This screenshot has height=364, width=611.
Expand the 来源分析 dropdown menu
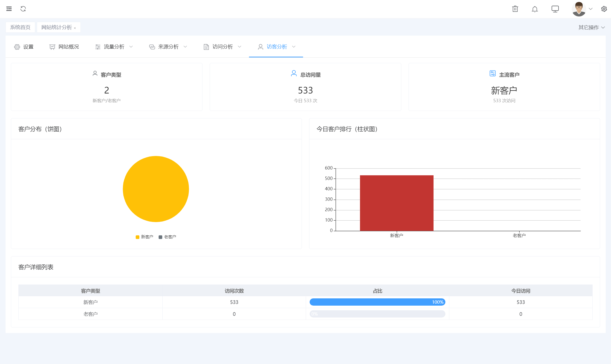pyautogui.click(x=168, y=46)
